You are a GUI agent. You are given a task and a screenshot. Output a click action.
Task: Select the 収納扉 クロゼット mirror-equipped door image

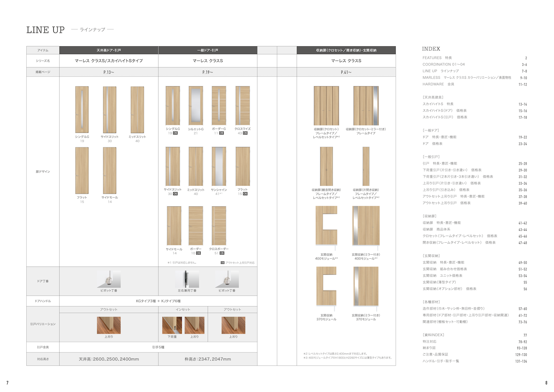click(x=366, y=105)
